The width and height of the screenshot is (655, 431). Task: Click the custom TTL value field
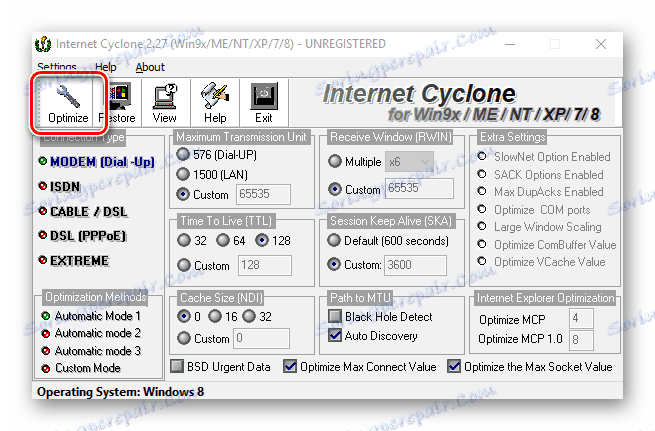click(x=265, y=265)
